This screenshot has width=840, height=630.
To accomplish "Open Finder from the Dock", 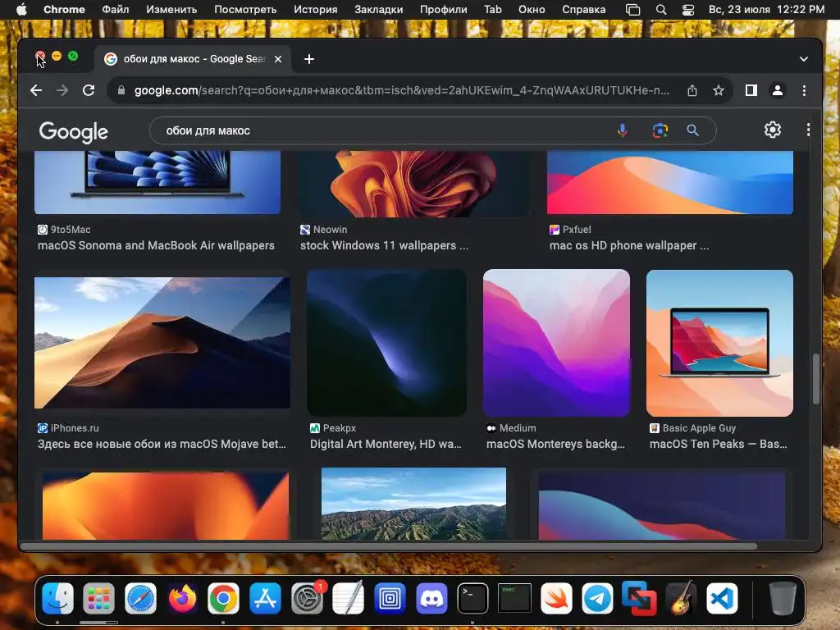I will coord(57,598).
